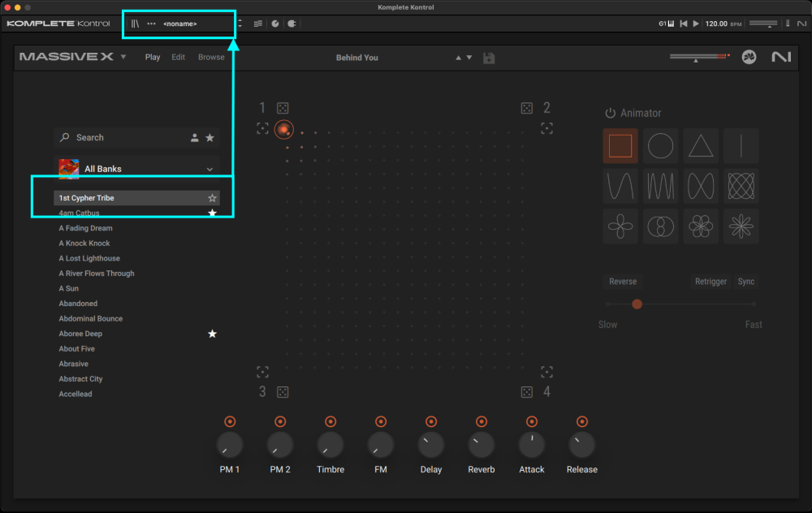Click the capture bracket icon near corner 2

coord(546,128)
